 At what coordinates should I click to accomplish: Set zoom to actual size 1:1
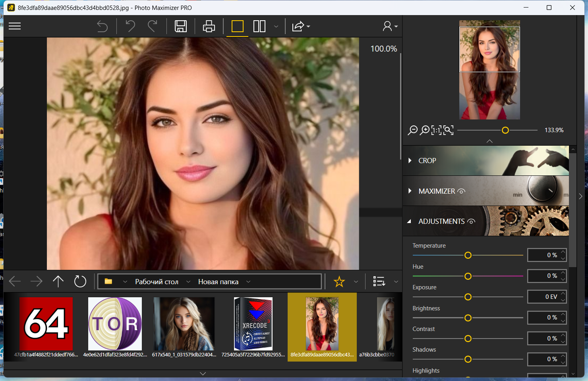(x=436, y=130)
